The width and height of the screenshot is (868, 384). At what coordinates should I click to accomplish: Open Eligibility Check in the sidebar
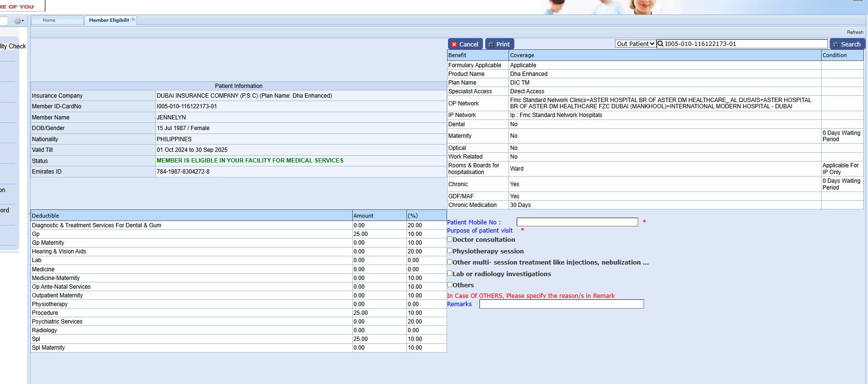pyautogui.click(x=13, y=46)
